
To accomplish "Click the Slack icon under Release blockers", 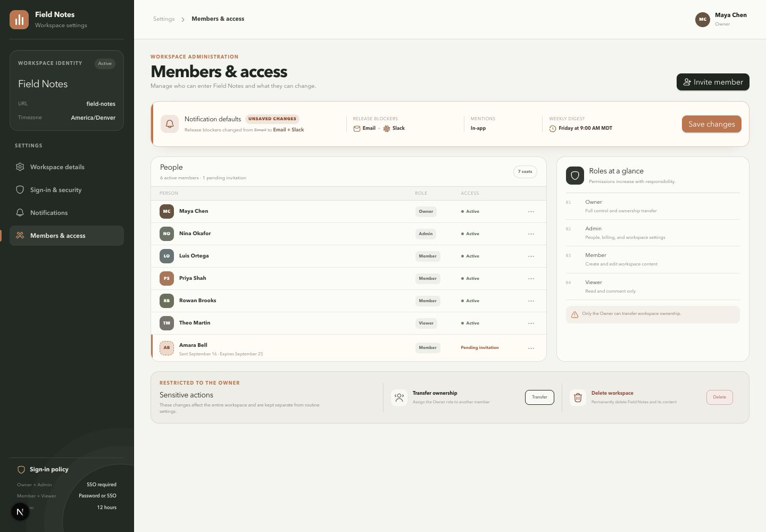I will click(x=387, y=129).
